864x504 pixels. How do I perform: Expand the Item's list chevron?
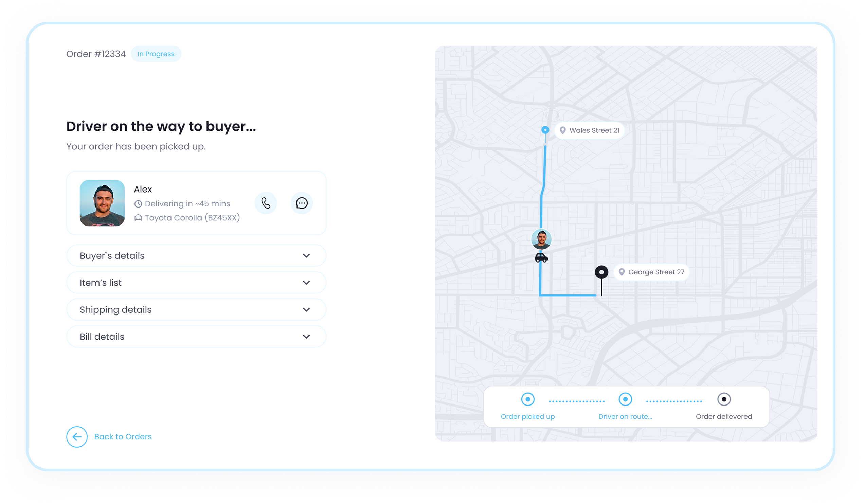click(306, 283)
